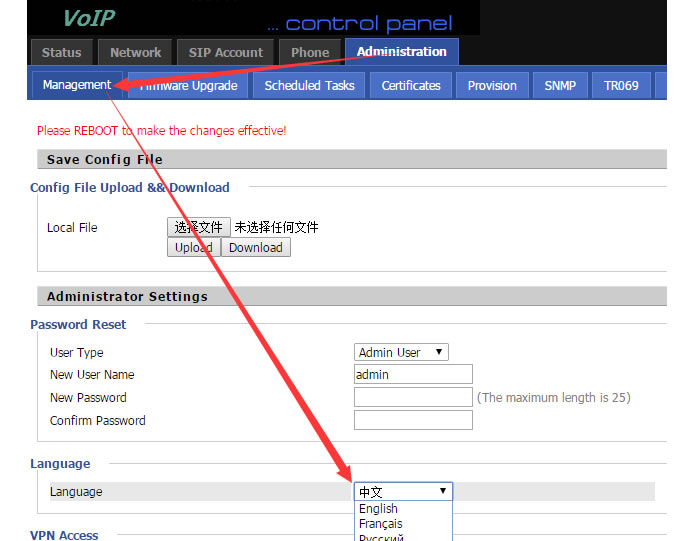Click the Confirm Password field
Image resolution: width=693 pixels, height=541 pixels.
[413, 421]
